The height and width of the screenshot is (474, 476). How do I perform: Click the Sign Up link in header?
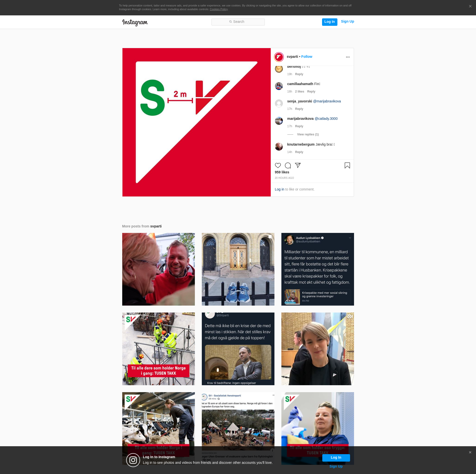pos(347,21)
